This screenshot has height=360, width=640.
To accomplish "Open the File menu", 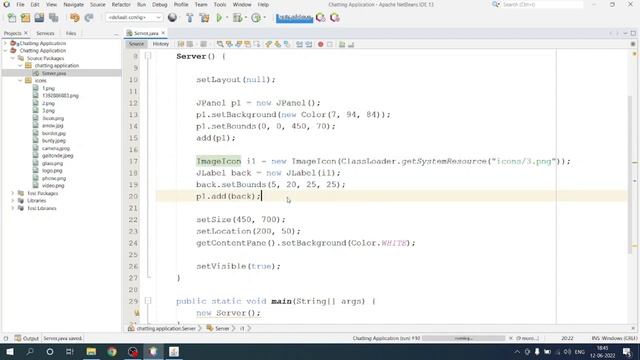I will coord(20,4).
